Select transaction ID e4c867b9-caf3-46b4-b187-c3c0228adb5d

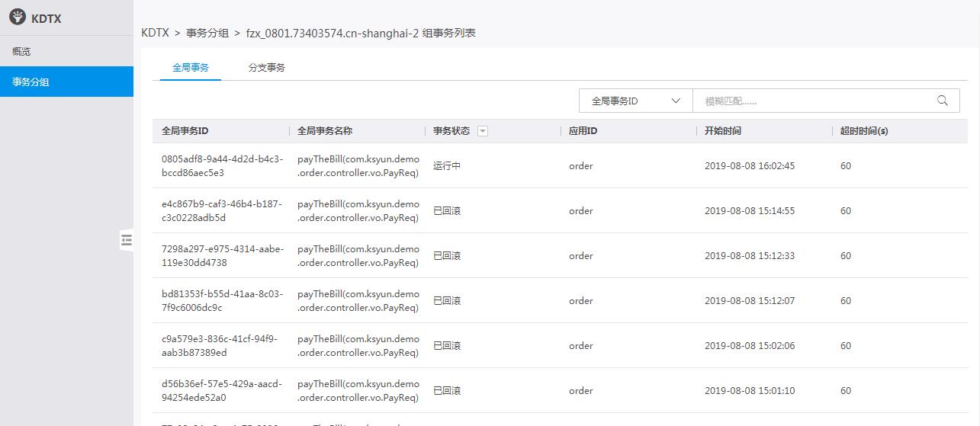tap(222, 211)
